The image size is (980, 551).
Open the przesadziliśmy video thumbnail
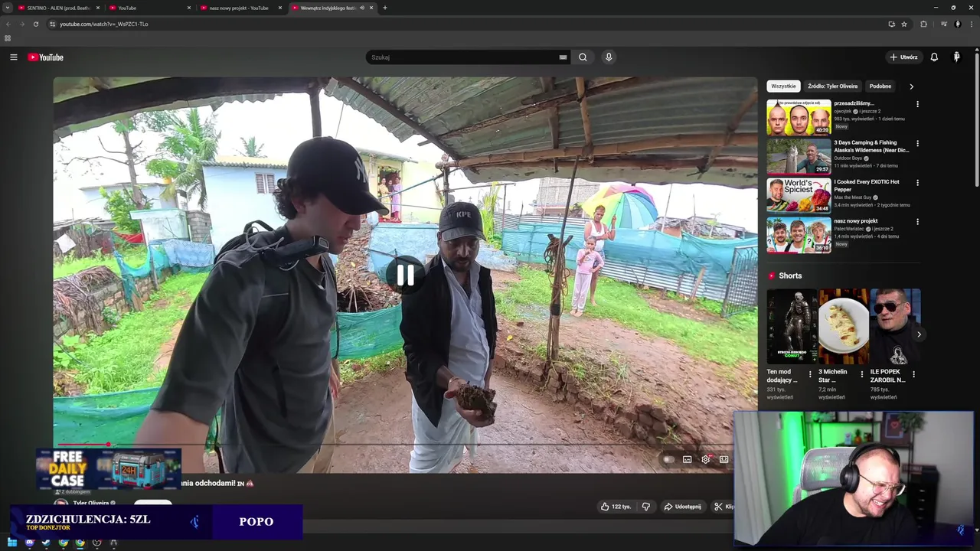[799, 117]
